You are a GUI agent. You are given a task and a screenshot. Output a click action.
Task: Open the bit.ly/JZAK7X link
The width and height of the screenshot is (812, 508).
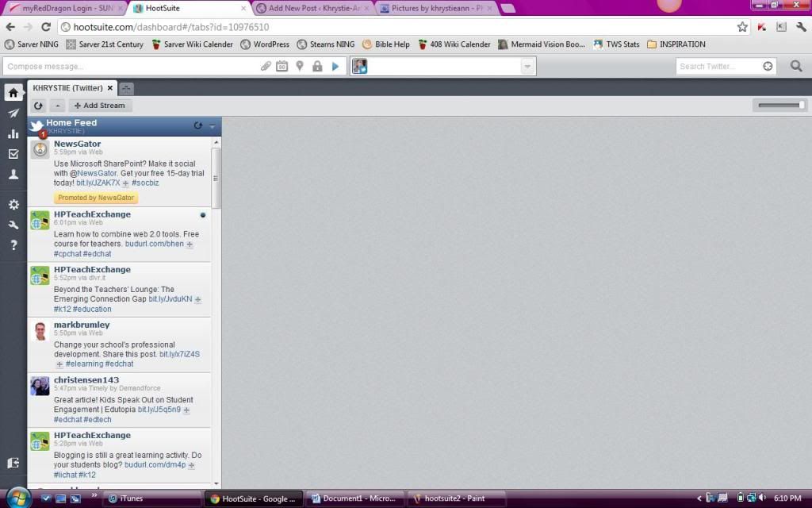pos(98,183)
